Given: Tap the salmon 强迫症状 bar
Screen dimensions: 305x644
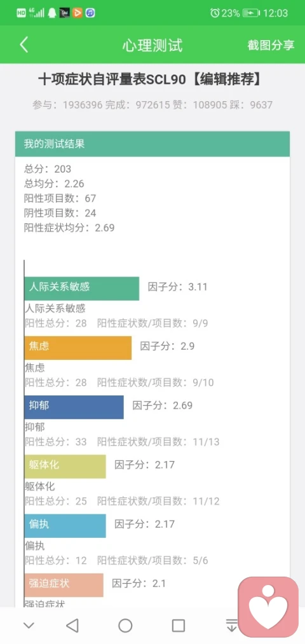Looking at the screenshot, I should coord(64,585).
